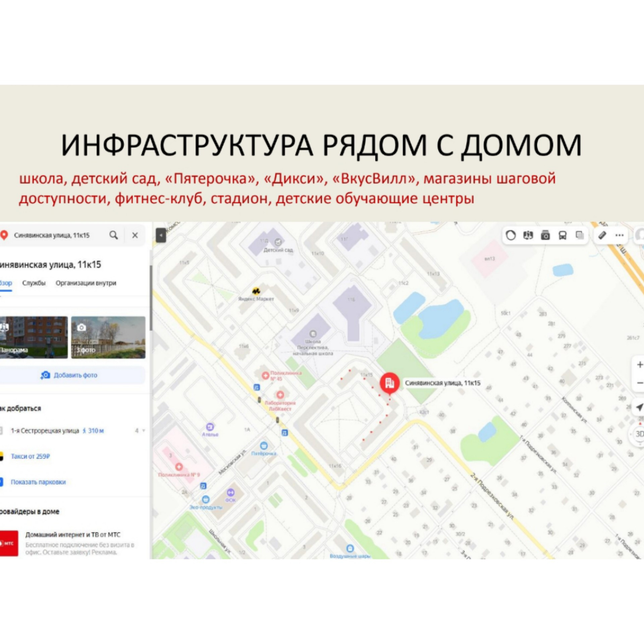This screenshot has width=644, height=644.
Task: Click Показать парковки link
Action: (x=38, y=482)
